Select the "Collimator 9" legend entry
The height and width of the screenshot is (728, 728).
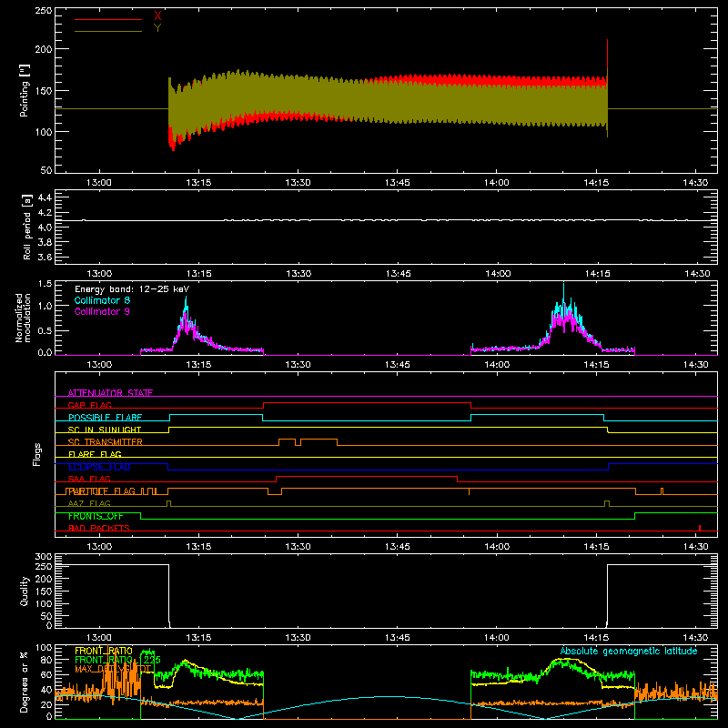(102, 311)
